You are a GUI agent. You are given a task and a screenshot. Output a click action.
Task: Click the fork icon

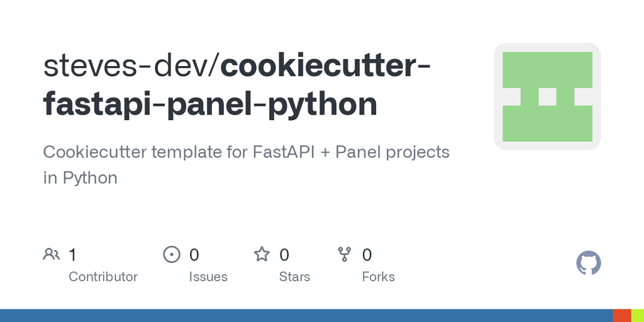pos(344,254)
